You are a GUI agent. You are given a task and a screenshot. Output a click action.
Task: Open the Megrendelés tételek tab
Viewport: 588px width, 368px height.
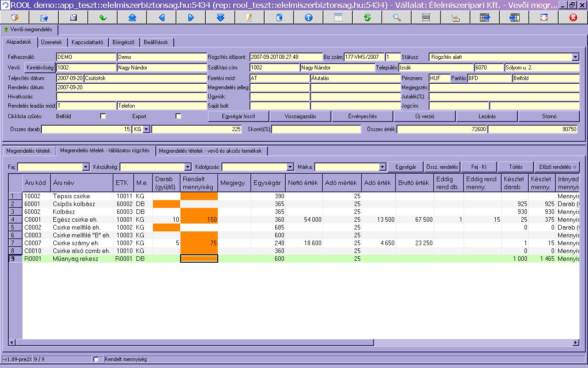point(28,151)
